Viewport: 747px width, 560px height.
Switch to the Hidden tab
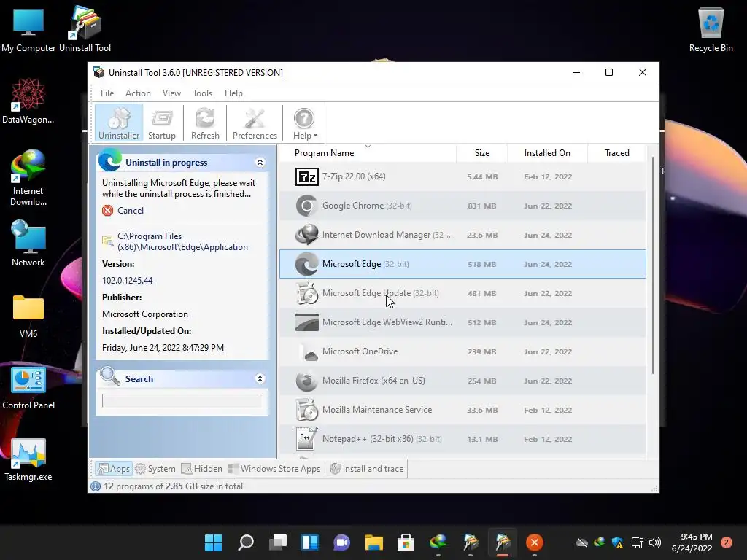click(x=202, y=469)
